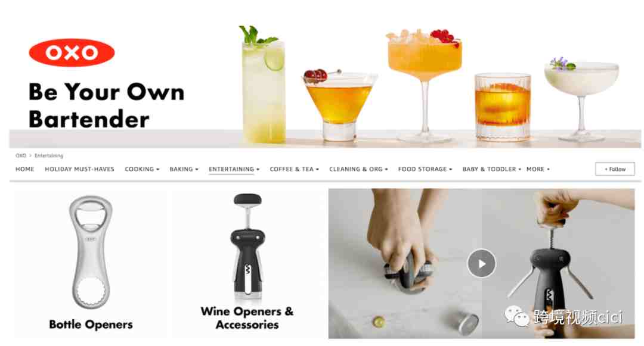The width and height of the screenshot is (644, 346).
Task: Expand the BAKING dropdown menu
Action: coord(184,169)
